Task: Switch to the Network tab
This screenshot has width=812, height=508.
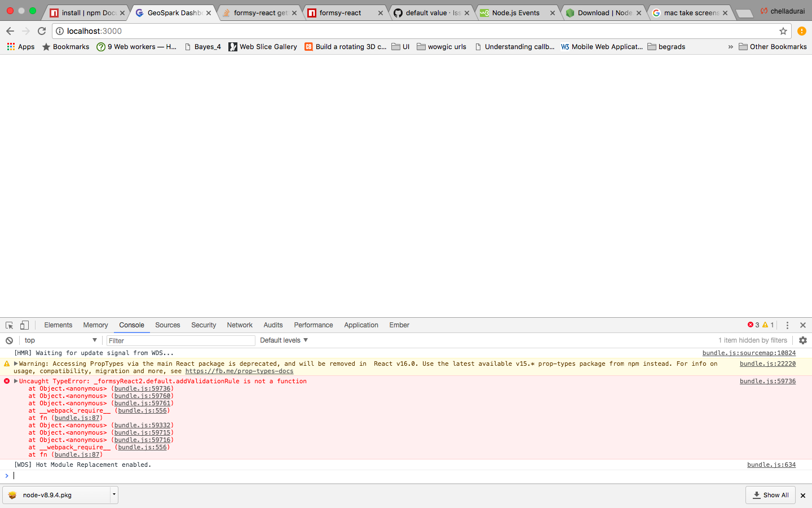Action: 239,325
